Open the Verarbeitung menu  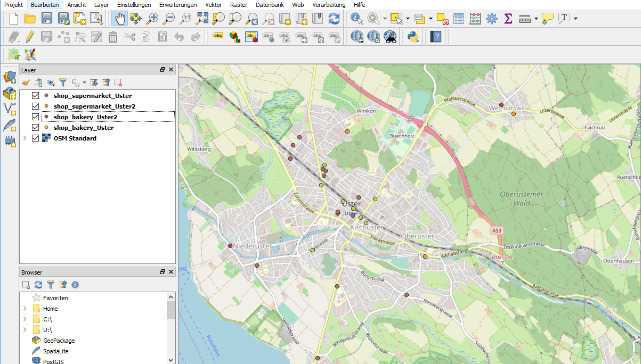click(329, 4)
